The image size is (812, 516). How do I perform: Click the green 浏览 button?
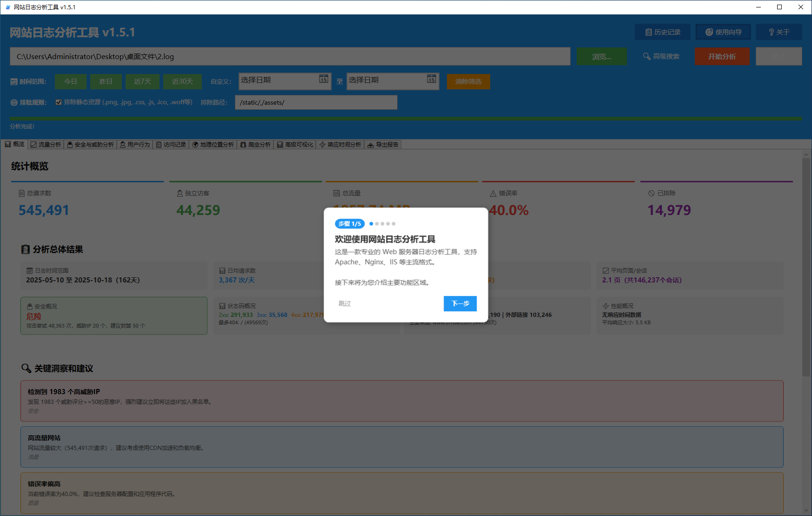pos(601,56)
